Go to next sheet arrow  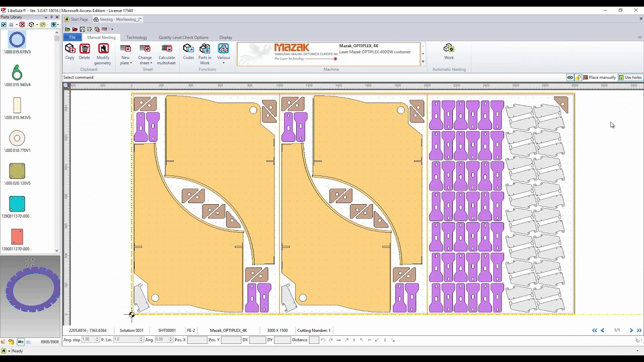(x=631, y=330)
